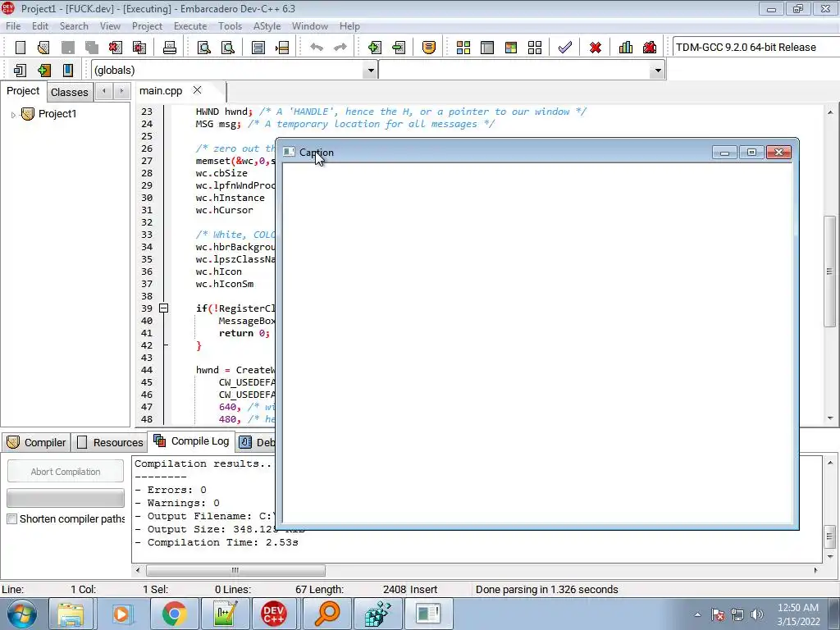Screen dimensions: 840x630
Task: Click the Save All icon
Action: pyautogui.click(x=92, y=48)
